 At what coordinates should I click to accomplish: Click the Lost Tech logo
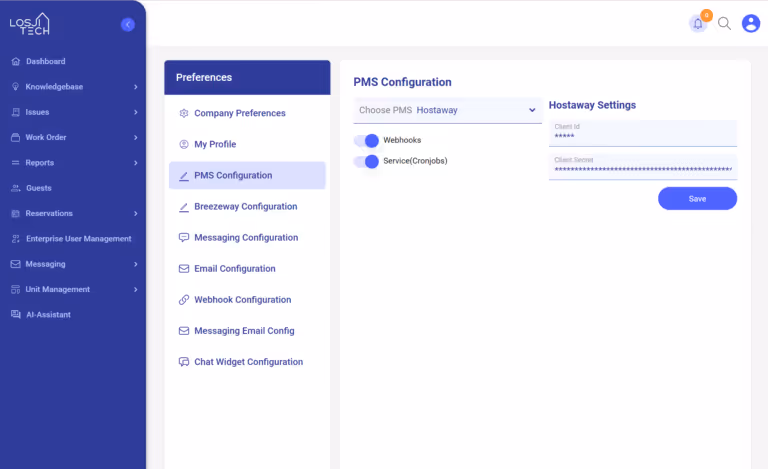click(30, 24)
